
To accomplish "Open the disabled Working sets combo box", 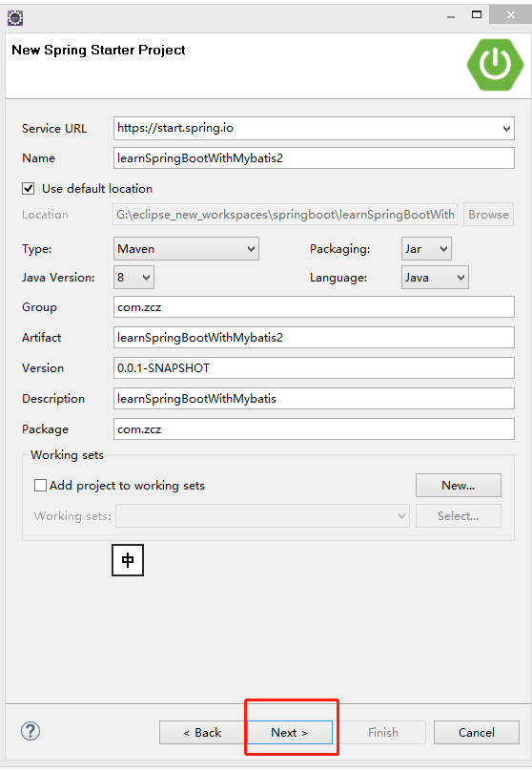I will [262, 516].
